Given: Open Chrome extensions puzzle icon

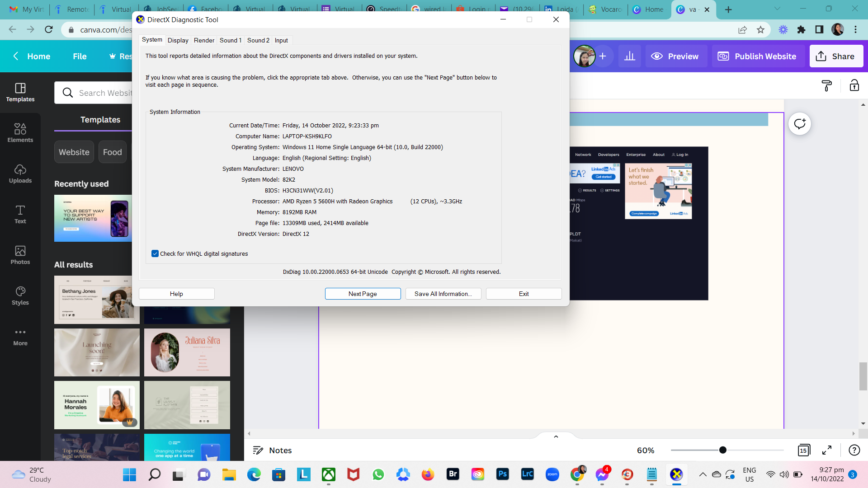Looking at the screenshot, I should [801, 29].
